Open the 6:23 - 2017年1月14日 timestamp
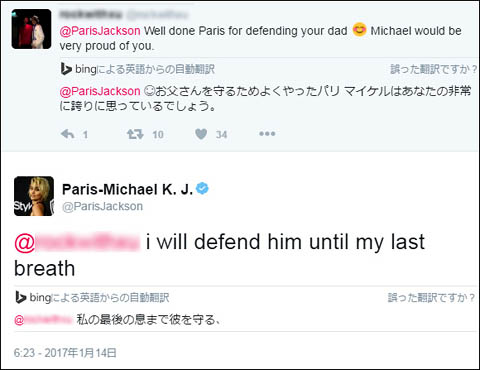The width and height of the screenshot is (480, 370). tap(65, 353)
